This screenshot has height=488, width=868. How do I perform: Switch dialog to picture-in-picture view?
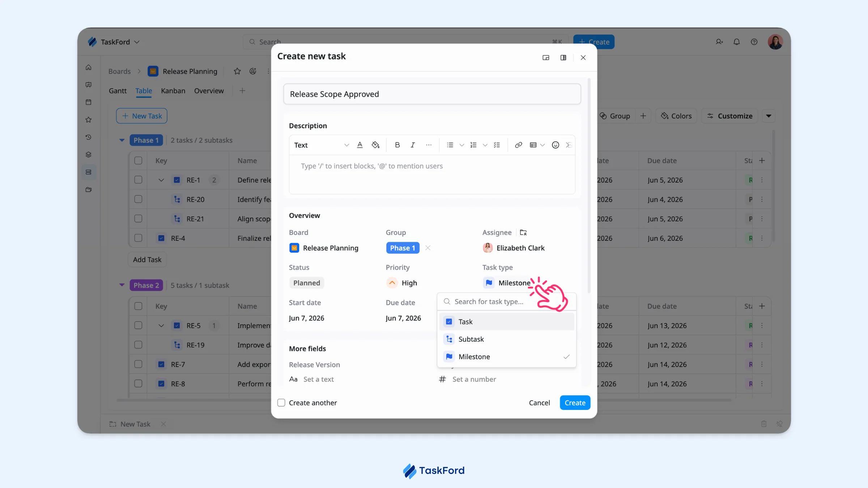[546, 57]
